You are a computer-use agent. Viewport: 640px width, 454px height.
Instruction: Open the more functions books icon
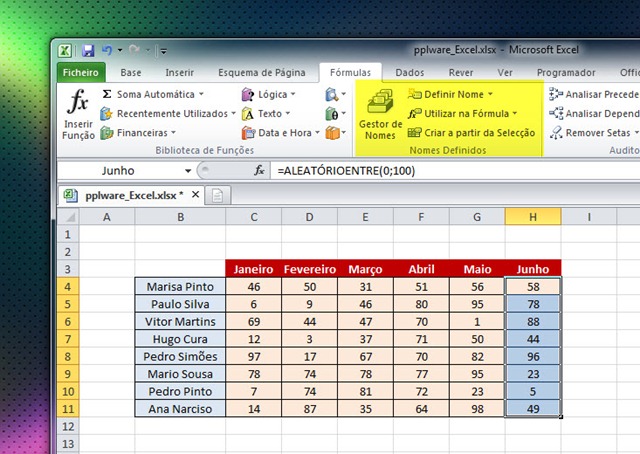pos(335,133)
